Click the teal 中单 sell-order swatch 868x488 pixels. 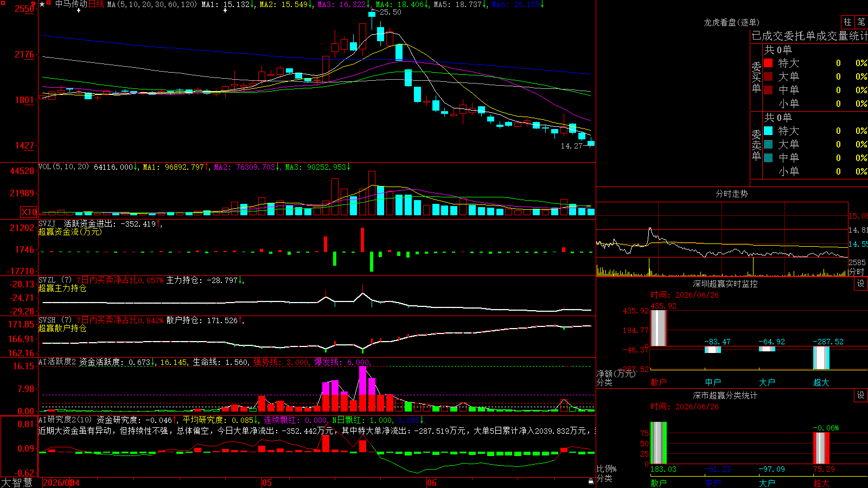pyautogui.click(x=768, y=158)
